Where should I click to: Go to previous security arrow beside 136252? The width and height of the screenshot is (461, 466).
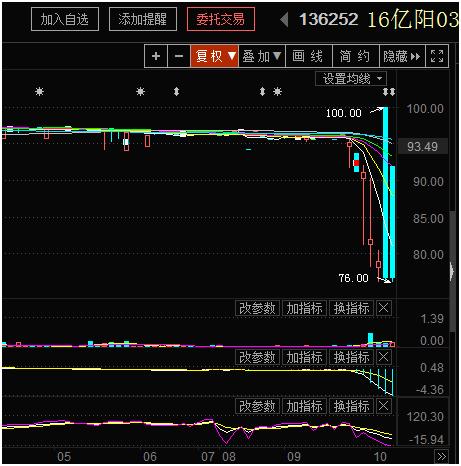[x=284, y=19]
